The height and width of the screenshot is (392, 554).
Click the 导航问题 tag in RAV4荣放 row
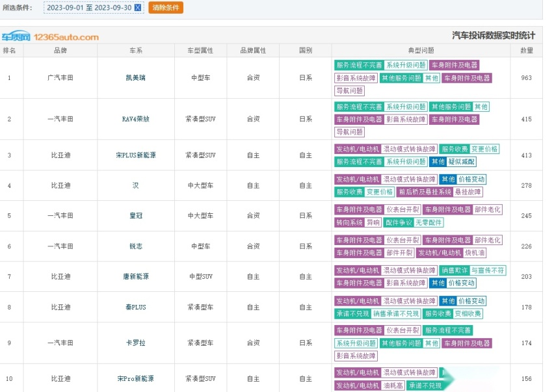click(x=349, y=132)
